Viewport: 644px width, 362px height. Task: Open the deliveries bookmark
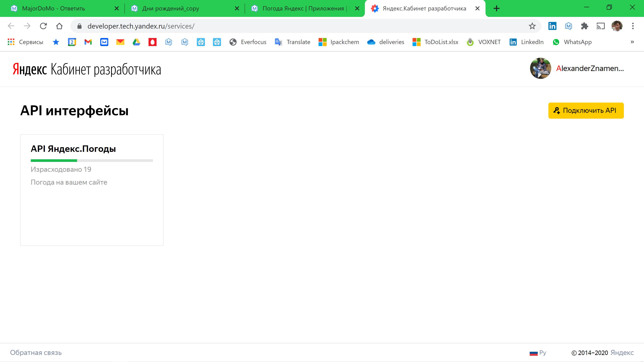[x=385, y=42]
